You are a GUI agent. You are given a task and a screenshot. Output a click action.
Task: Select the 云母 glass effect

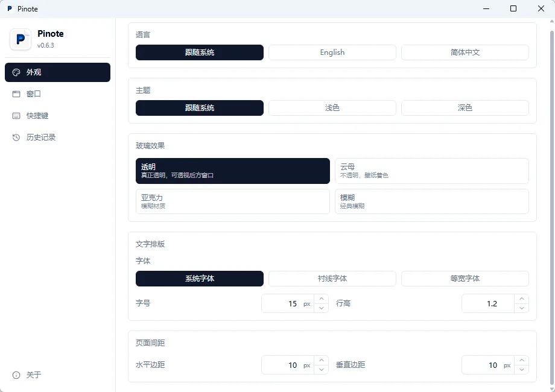(x=432, y=171)
